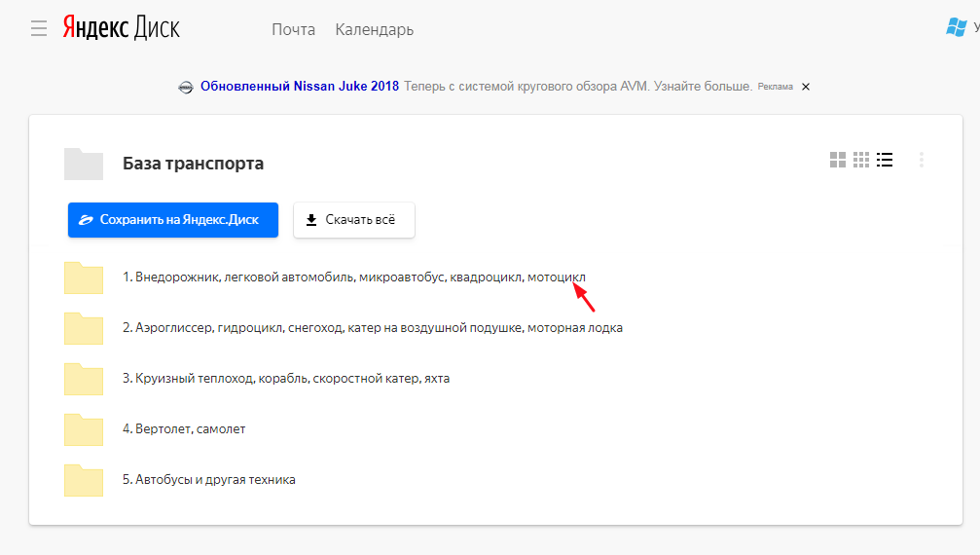This screenshot has width=980, height=555.
Task: Switch to small tiles grid view
Action: point(860,160)
